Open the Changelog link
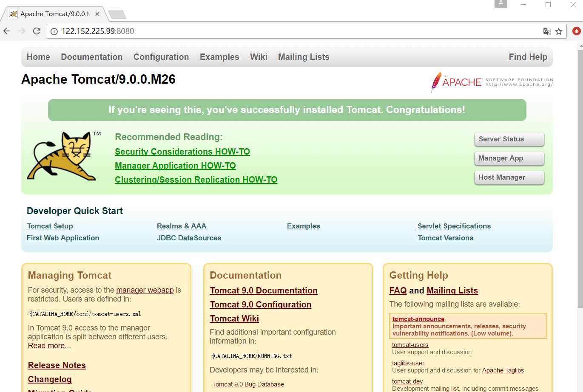 50,379
